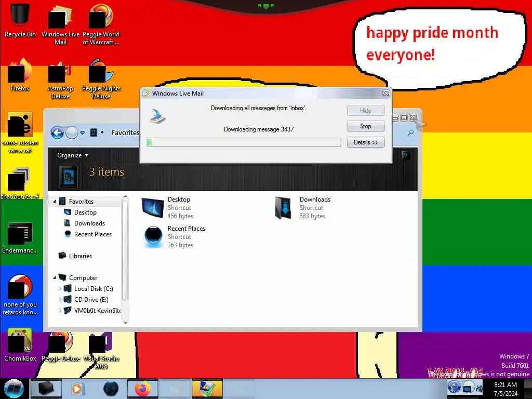Select the Endermanc... desktop icon
The width and height of the screenshot is (532, 399).
[x=20, y=237]
